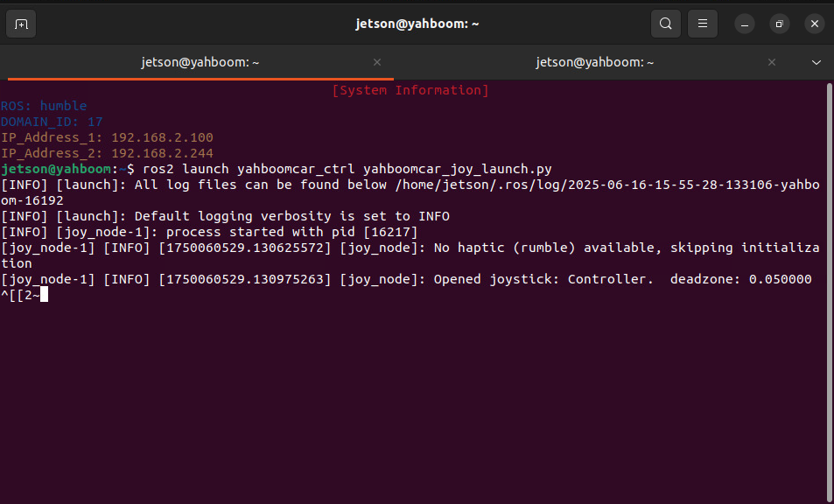
Task: Click the "deadzone: 0.050000" value
Action: point(741,279)
